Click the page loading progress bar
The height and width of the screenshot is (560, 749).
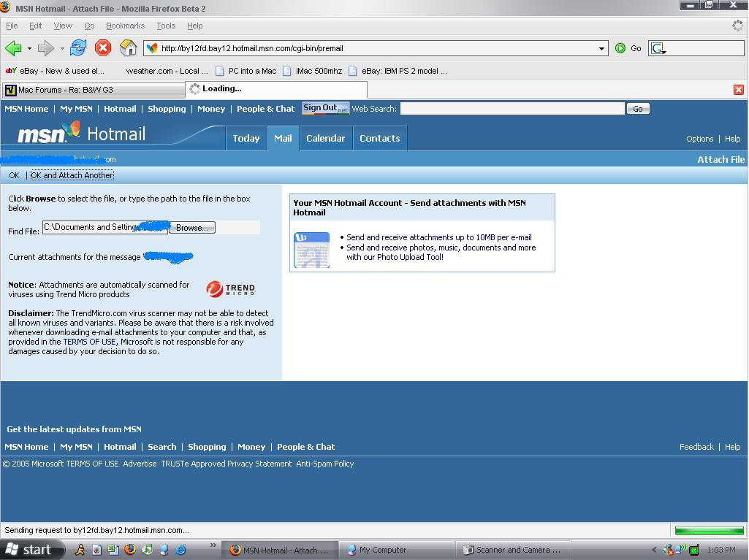[x=709, y=530]
